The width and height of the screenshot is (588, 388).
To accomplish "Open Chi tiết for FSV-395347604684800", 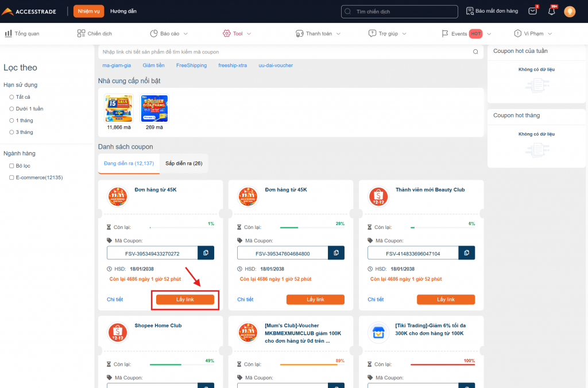I will pos(245,300).
